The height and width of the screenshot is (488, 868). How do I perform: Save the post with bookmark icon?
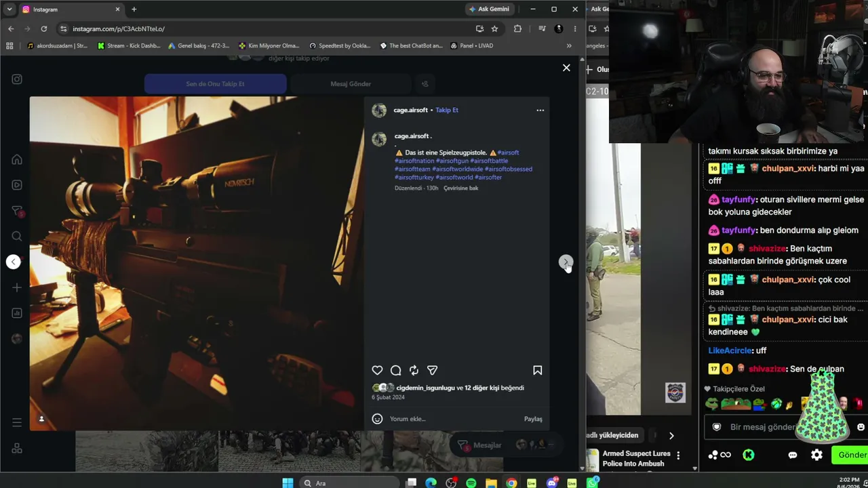coord(537,370)
